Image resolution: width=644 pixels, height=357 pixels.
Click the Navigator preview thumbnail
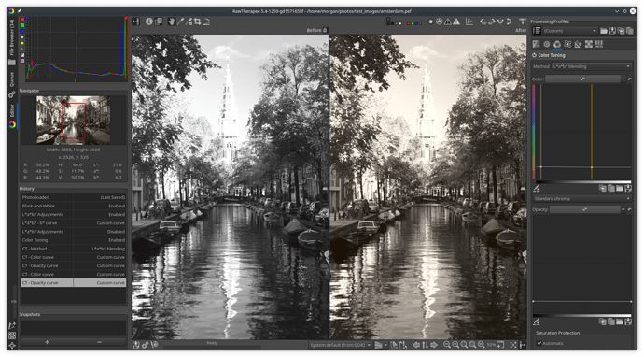coord(73,121)
